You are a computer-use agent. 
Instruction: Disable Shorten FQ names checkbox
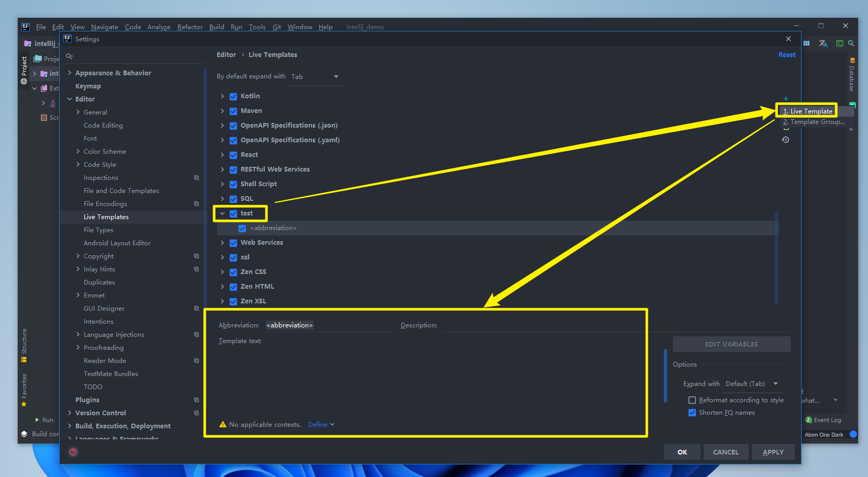[x=692, y=413]
